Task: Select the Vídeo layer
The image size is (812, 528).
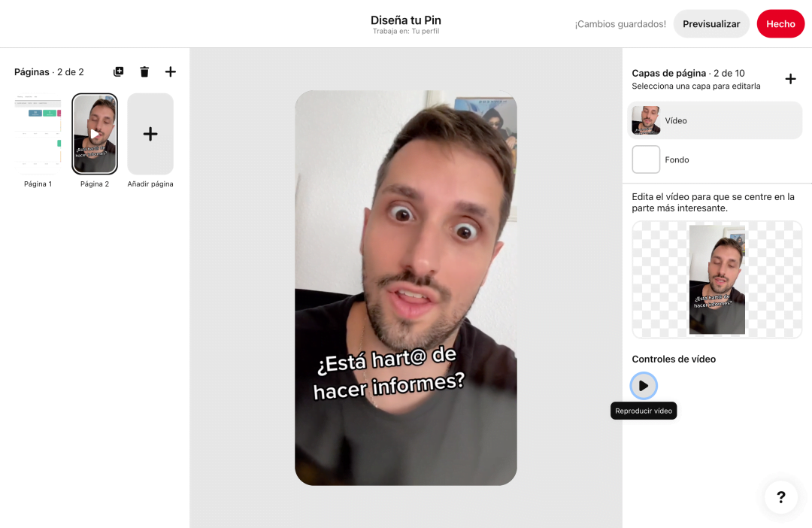Action: (x=714, y=120)
